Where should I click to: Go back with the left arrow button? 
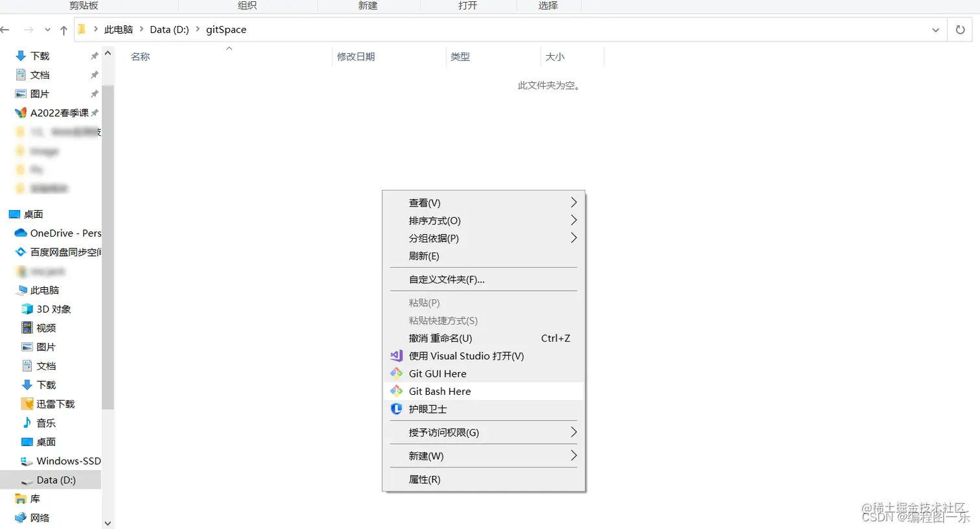coord(5,30)
